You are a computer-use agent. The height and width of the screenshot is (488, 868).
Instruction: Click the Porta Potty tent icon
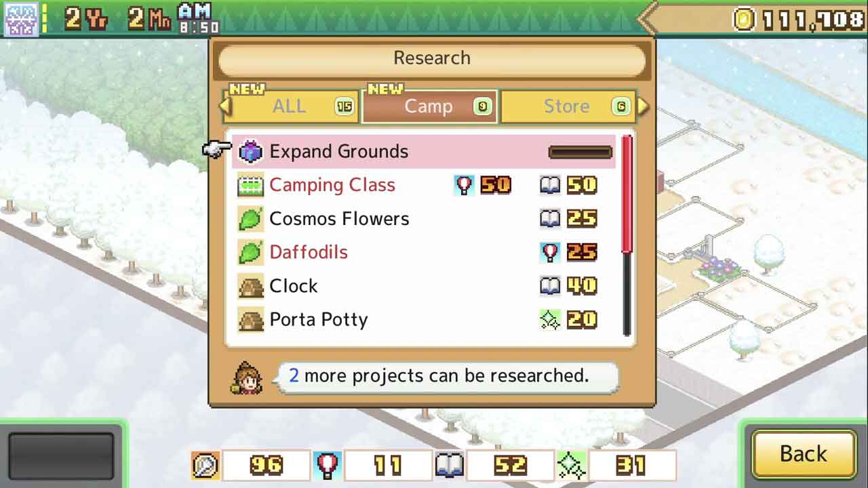click(250, 319)
